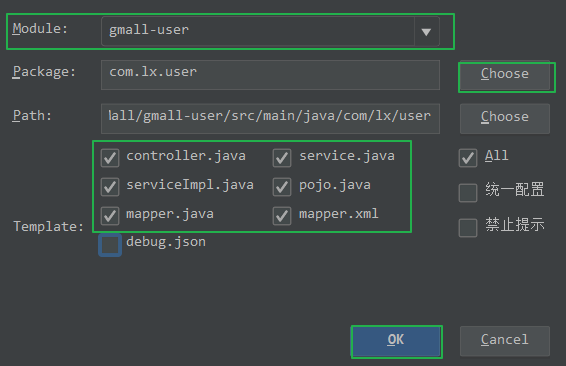
Task: Disable the mapper.java checkbox
Action: [x=110, y=215]
